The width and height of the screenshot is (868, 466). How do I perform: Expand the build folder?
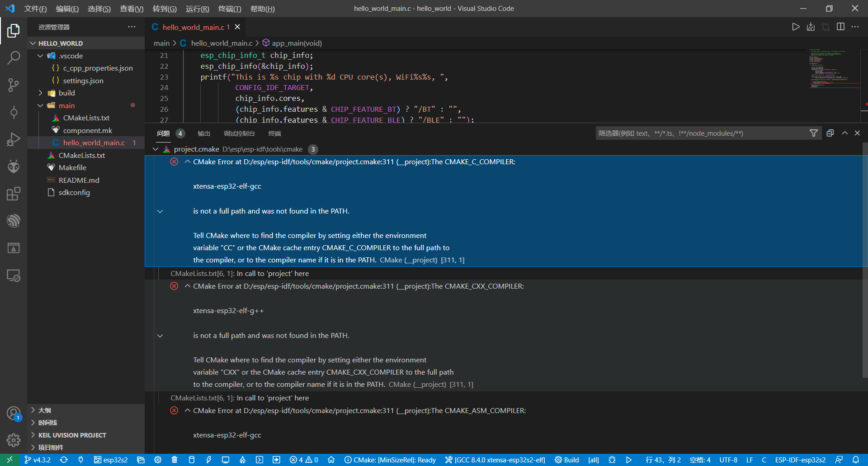click(x=40, y=93)
